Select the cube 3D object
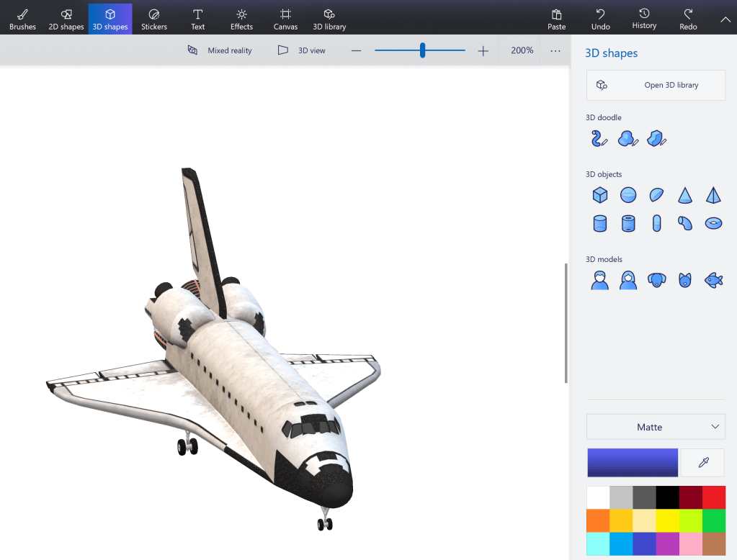Viewport: 737px width, 560px height. pyautogui.click(x=599, y=195)
